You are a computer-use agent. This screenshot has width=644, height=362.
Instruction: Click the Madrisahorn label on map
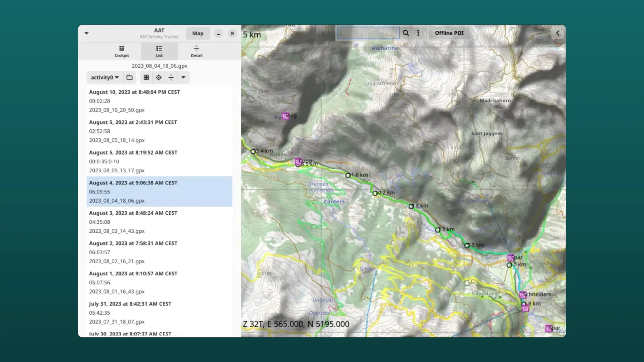coord(495,100)
